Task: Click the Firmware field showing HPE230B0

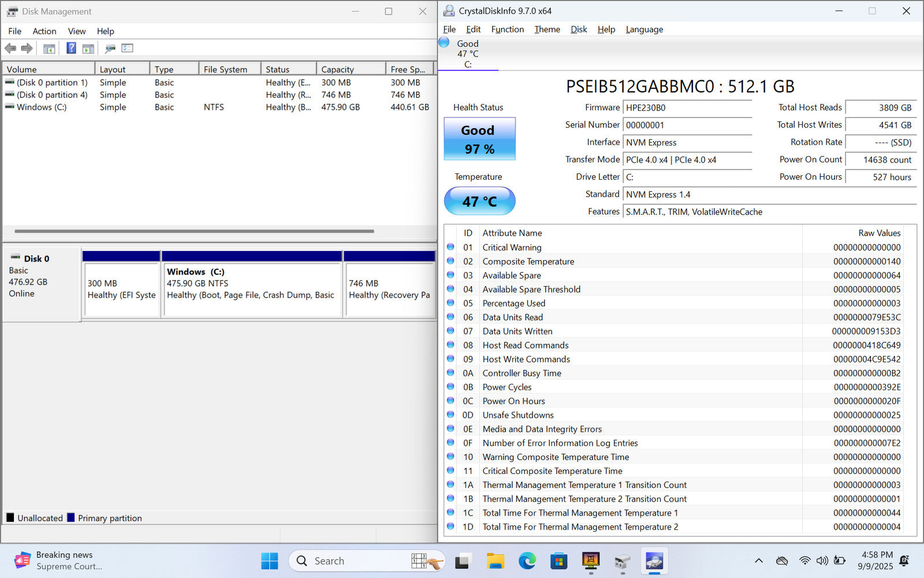Action: click(687, 108)
